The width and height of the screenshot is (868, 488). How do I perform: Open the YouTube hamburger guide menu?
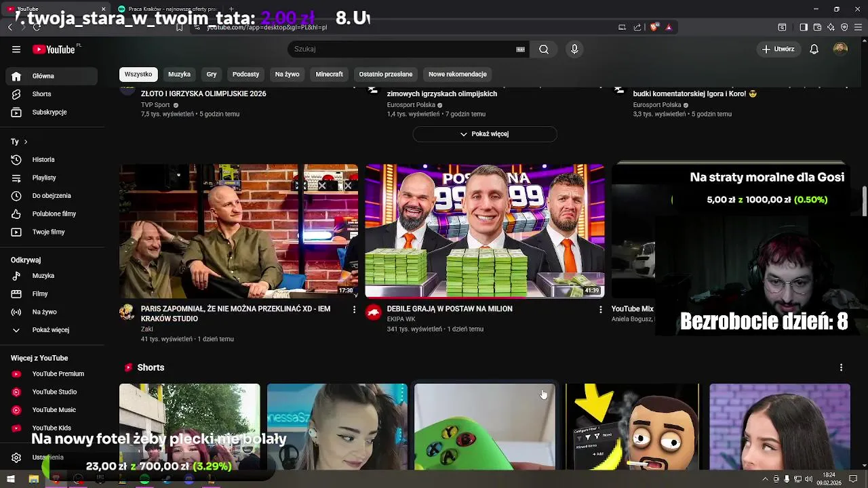[x=16, y=49]
